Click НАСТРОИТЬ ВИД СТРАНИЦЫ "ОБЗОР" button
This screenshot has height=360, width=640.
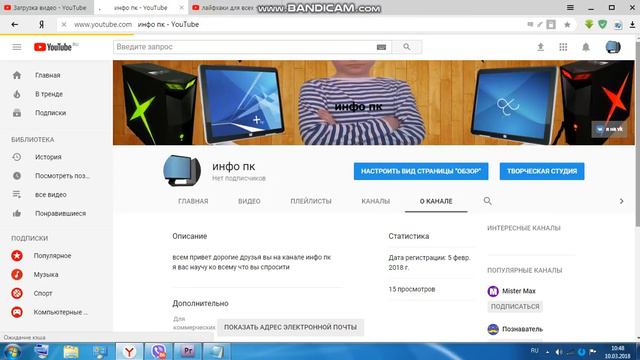coord(421,171)
